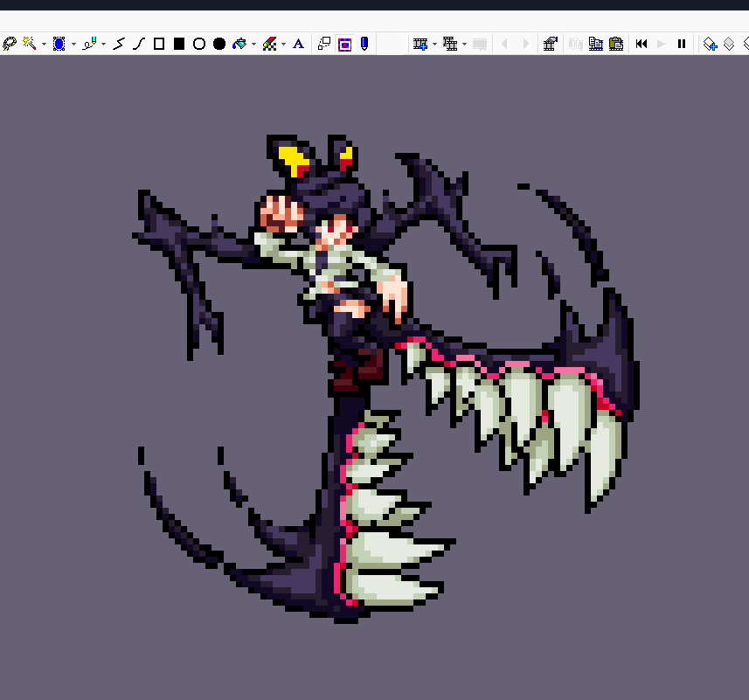Click the two overlapping dashed squares icon
The image size is (749, 700).
tap(324, 44)
